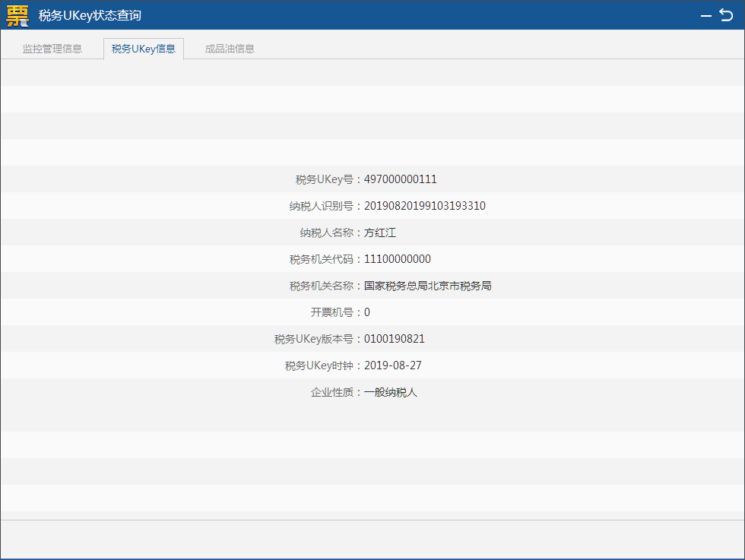Open the 成品油信息 tab
The width and height of the screenshot is (745, 560).
[x=230, y=49]
